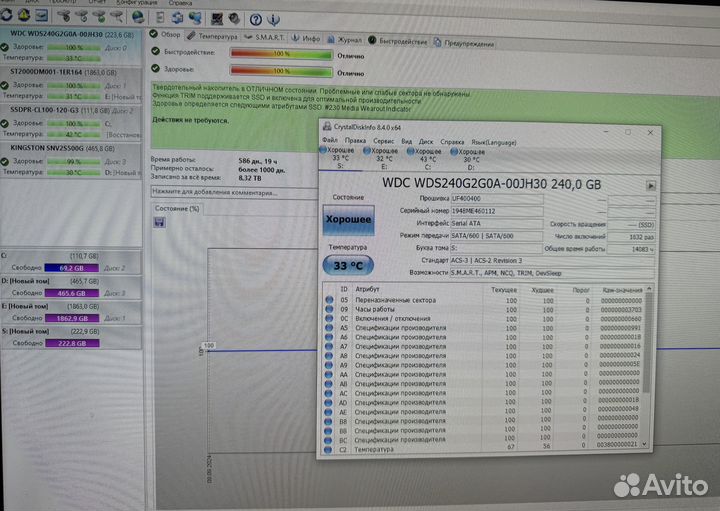Click the scroll-down arrow of the attributes list
This screenshot has height=511, width=720.
coord(645,444)
